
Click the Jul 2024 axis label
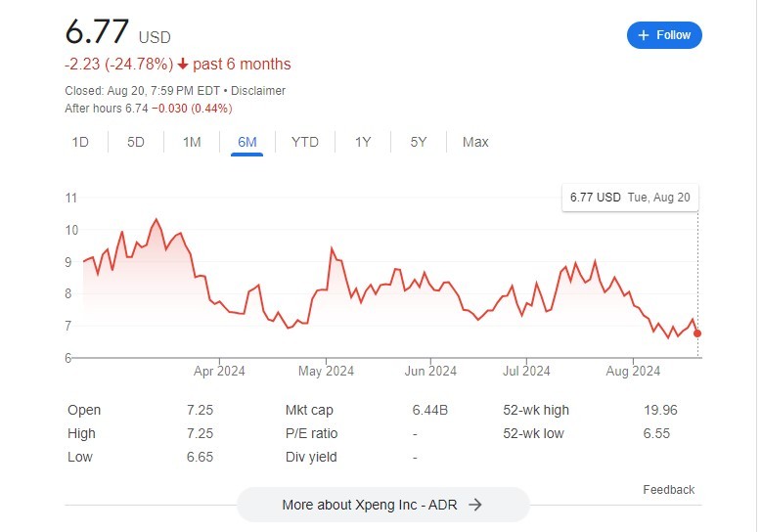526,371
